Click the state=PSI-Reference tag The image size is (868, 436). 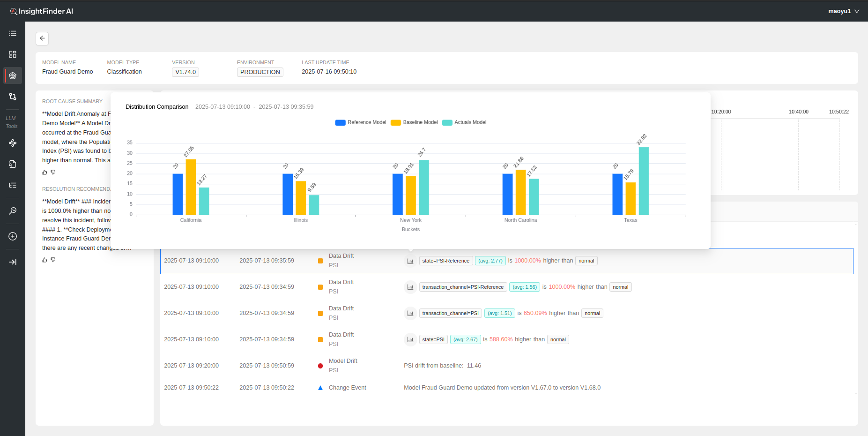point(445,261)
